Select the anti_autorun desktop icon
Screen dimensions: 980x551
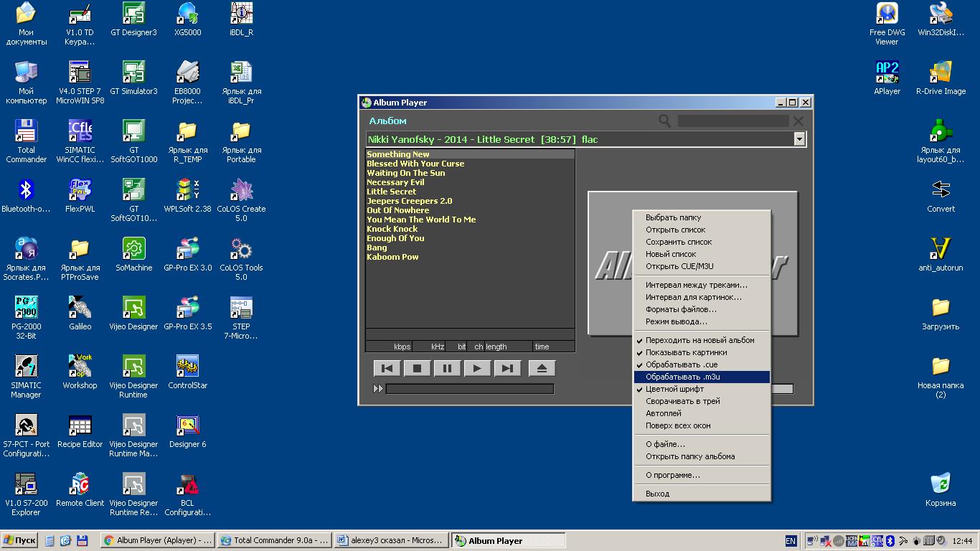click(x=941, y=255)
